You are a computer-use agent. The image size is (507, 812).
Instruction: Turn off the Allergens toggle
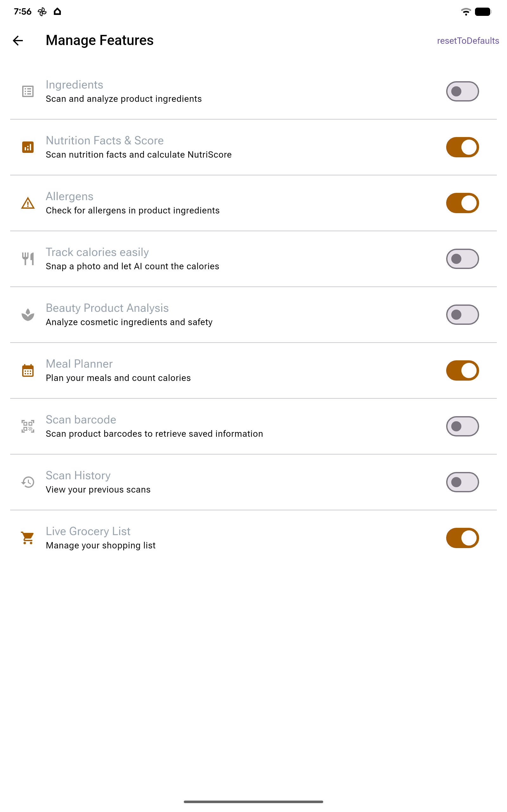(x=463, y=203)
